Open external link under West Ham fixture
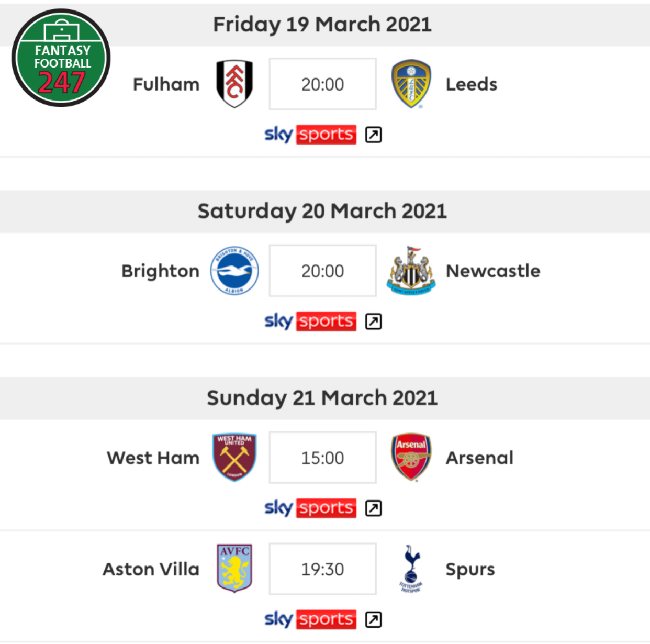The height and width of the screenshot is (644, 650). click(x=373, y=507)
